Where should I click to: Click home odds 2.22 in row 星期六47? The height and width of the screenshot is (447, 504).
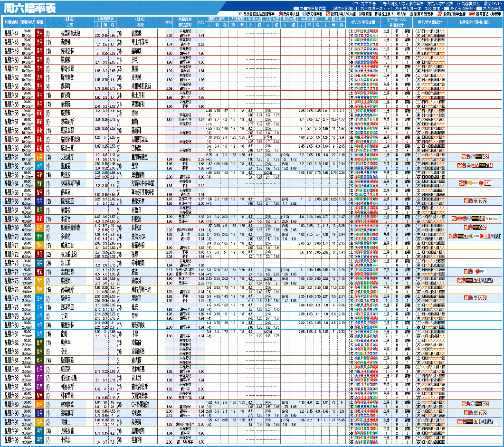coord(98,35)
